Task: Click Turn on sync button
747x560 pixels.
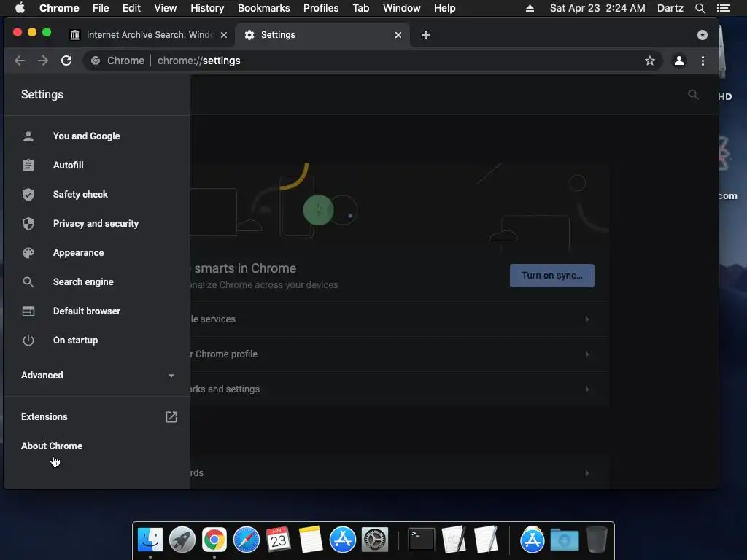Action: [551, 276]
